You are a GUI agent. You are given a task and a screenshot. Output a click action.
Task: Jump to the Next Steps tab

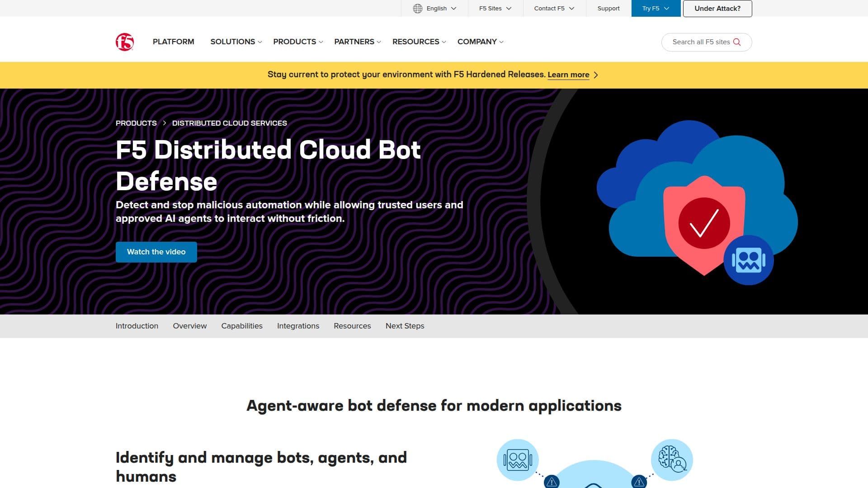coord(405,326)
